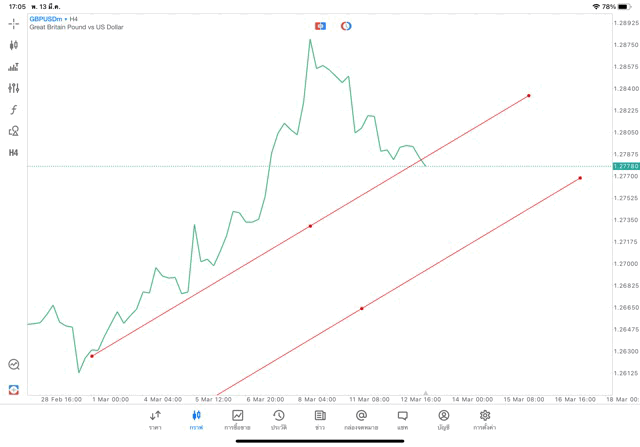Screen dimensions: 640x447
Task: Open GBPUSDm symbol selector
Action: (x=48, y=18)
